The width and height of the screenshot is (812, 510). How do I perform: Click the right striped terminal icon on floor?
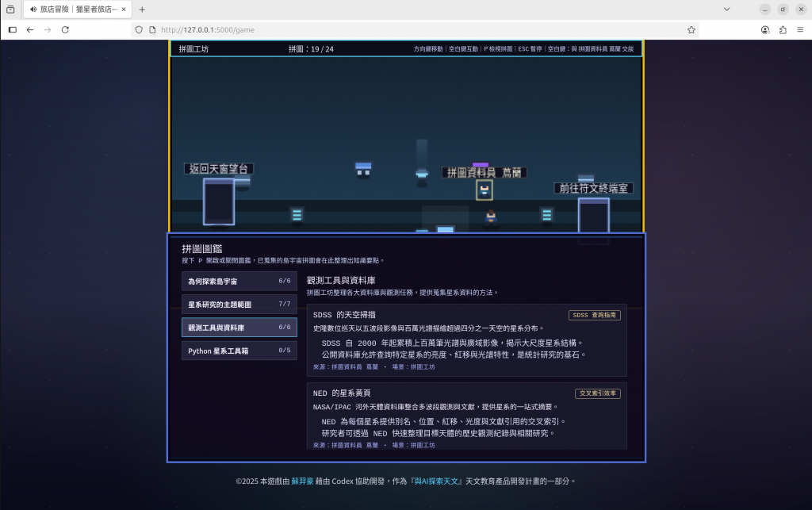pyautogui.click(x=547, y=215)
